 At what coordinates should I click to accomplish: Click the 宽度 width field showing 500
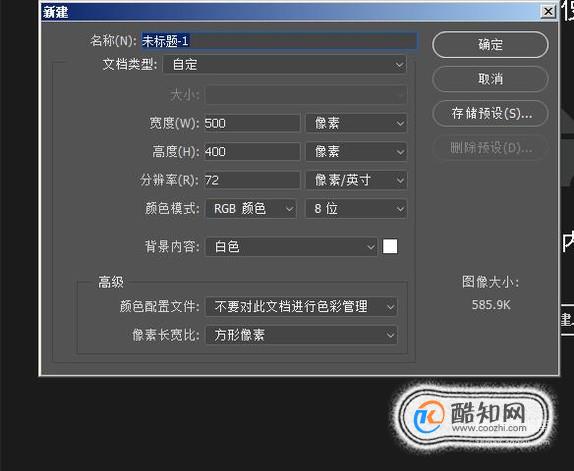(x=252, y=123)
